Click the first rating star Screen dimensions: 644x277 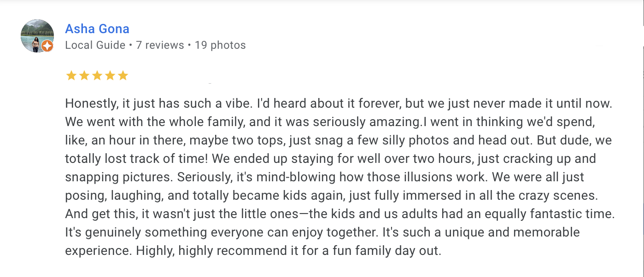(x=71, y=75)
